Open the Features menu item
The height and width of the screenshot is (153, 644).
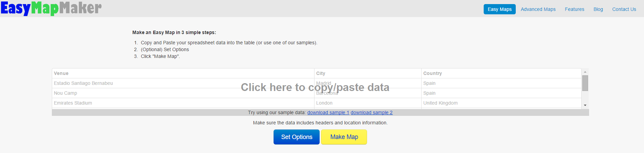pos(574,9)
